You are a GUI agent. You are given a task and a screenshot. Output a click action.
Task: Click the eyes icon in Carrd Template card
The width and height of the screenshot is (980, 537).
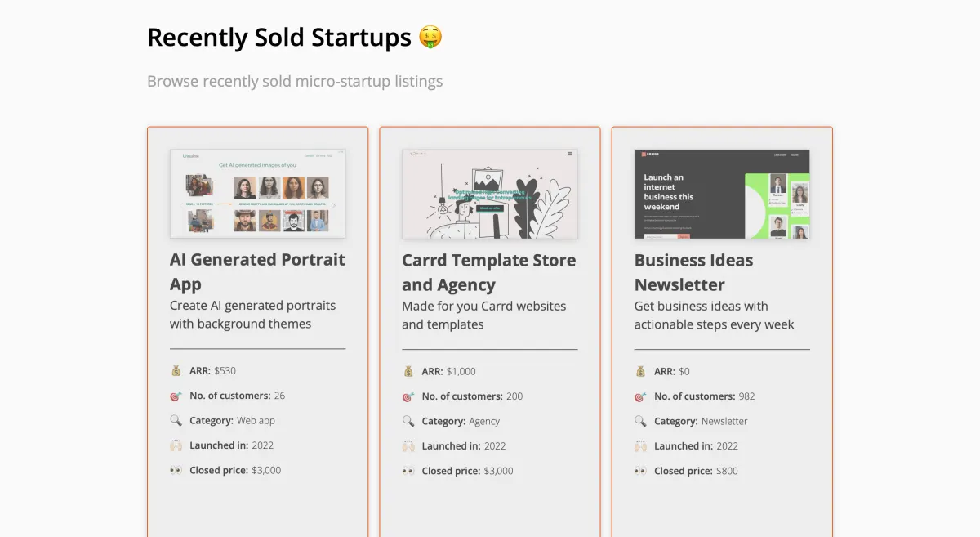pos(408,471)
